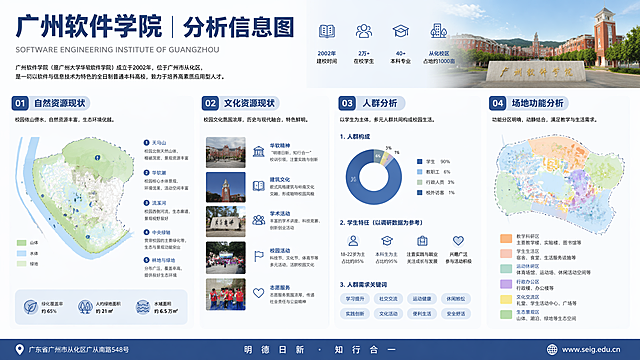This screenshot has width=640, height=360.
Task: Click the 实践创新 keyword pill
Action: click(355, 313)
